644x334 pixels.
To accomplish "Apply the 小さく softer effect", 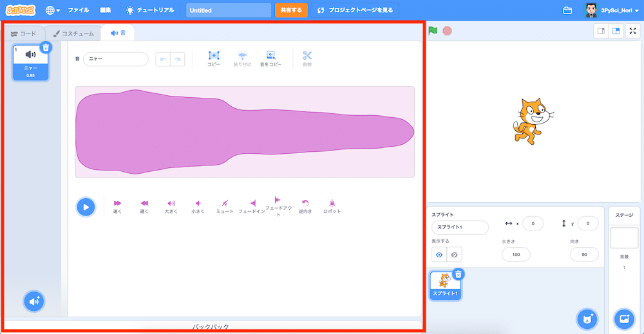I will 198,207.
